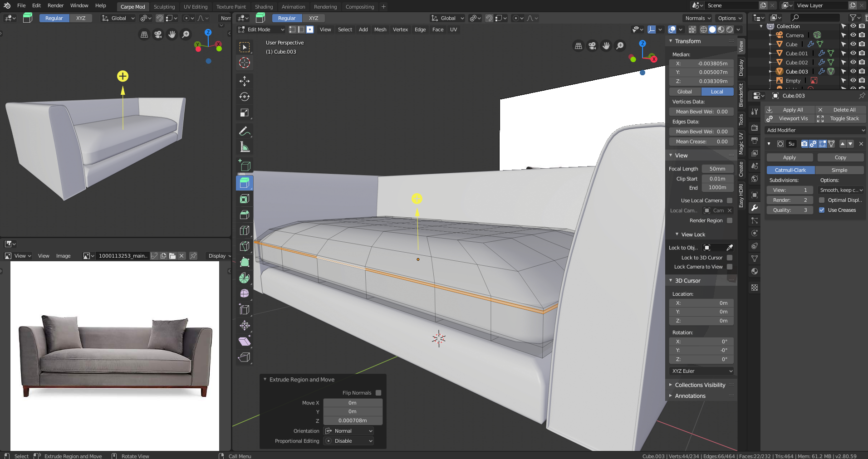Viewport: 868px width, 459px height.
Task: Activate the 3D Cursor tool
Action: click(x=245, y=63)
